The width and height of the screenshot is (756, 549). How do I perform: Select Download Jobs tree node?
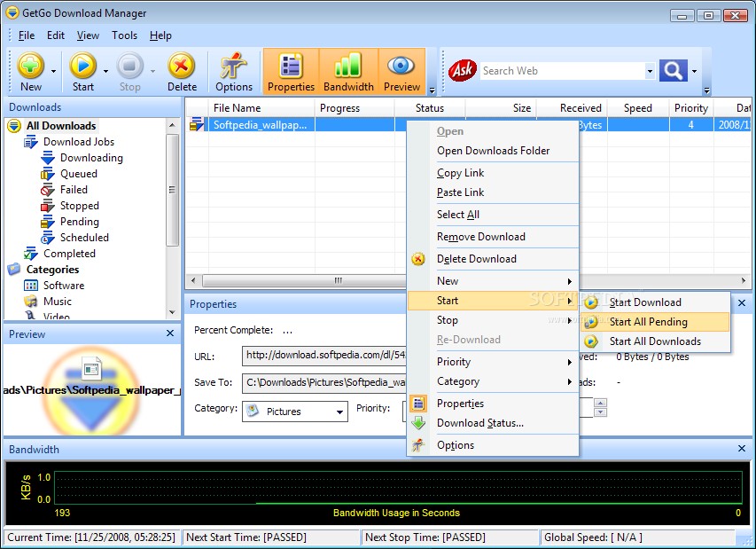[79, 142]
